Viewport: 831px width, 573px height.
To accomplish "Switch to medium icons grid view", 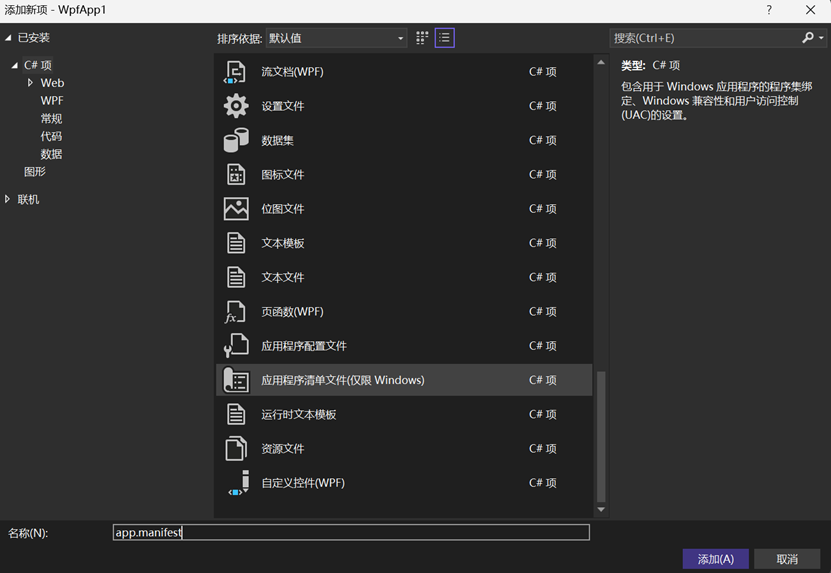I will [422, 38].
